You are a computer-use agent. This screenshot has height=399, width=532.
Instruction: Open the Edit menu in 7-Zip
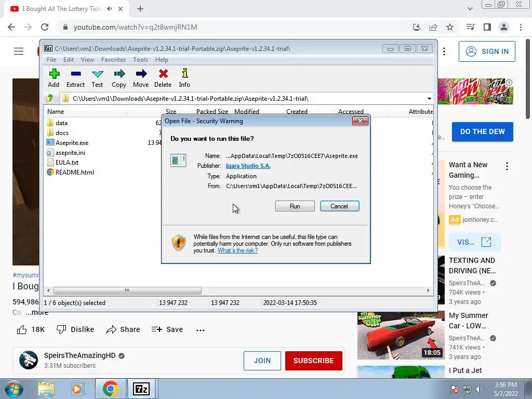click(68, 60)
